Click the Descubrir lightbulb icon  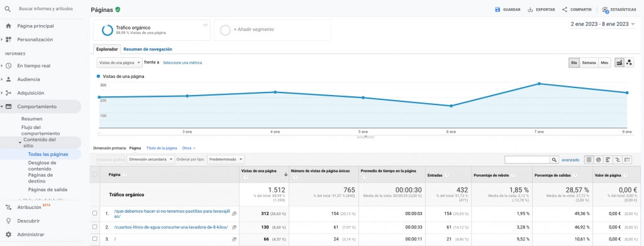tap(8, 221)
